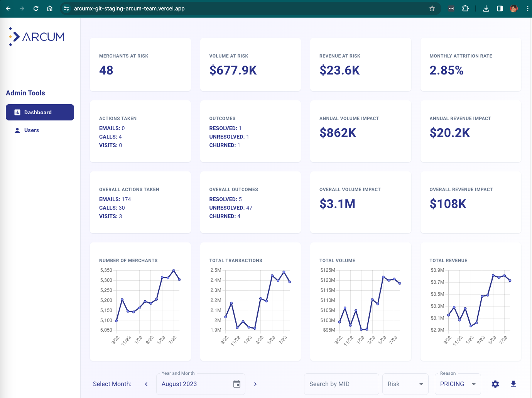This screenshot has height=398, width=532.
Task: Reload the page with the refresh button
Action: click(35, 8)
